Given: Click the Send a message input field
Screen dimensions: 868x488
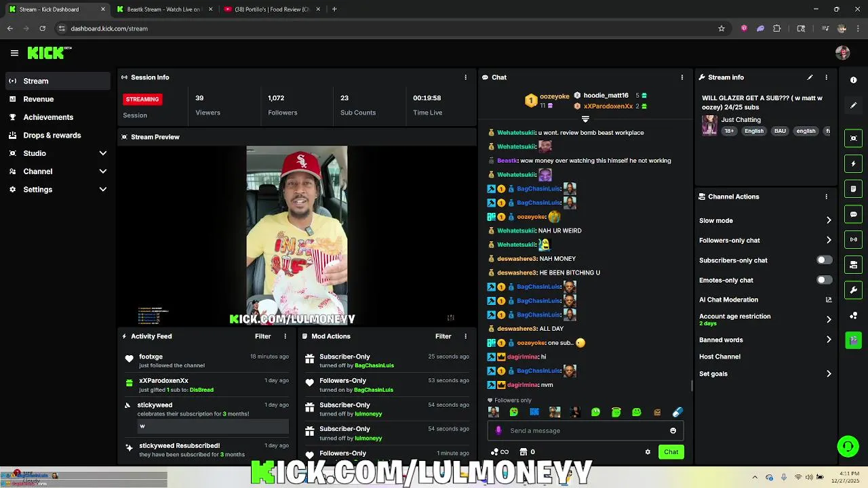Looking at the screenshot, I should tap(585, 430).
